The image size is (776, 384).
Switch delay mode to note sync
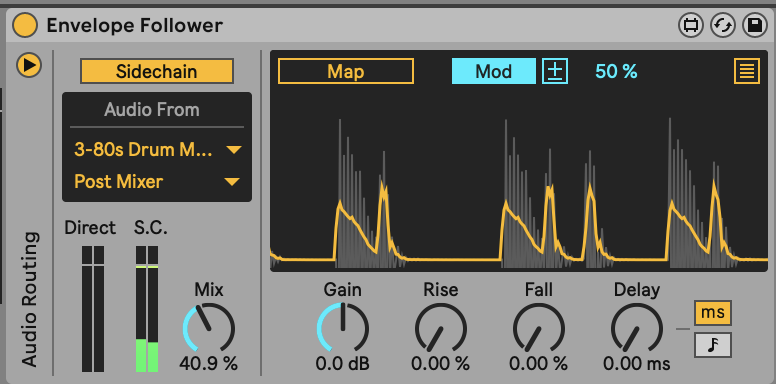point(713,345)
